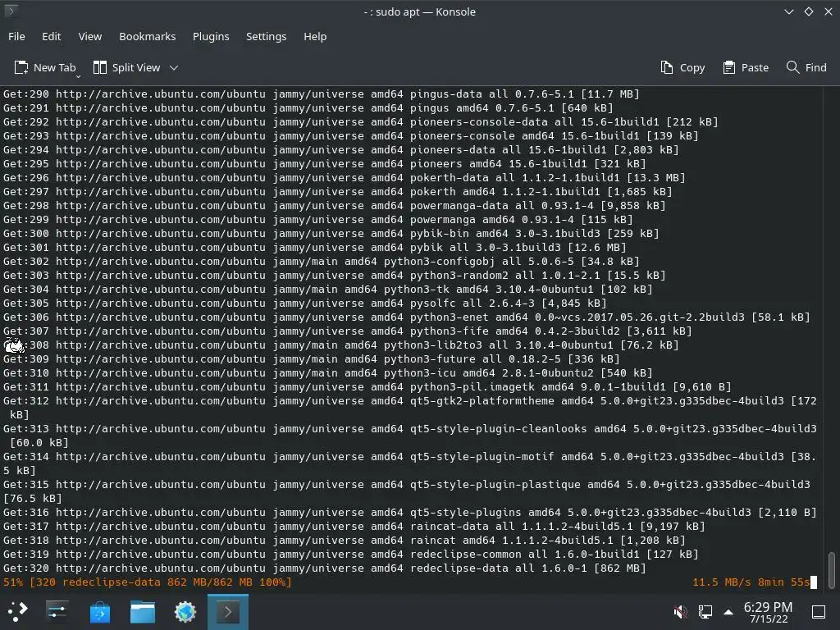Viewport: 840px width, 630px height.
Task: Click the terminal scrollbar handle
Action: click(832, 570)
